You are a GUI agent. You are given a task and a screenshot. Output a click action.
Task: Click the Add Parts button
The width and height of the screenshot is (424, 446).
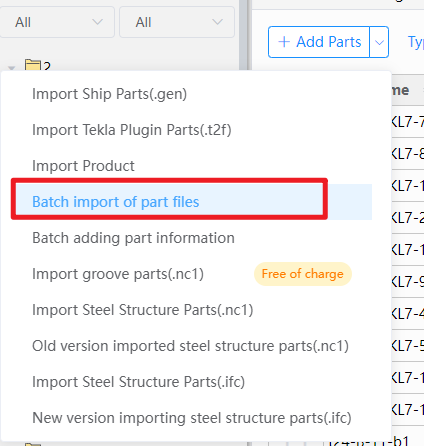[319, 42]
